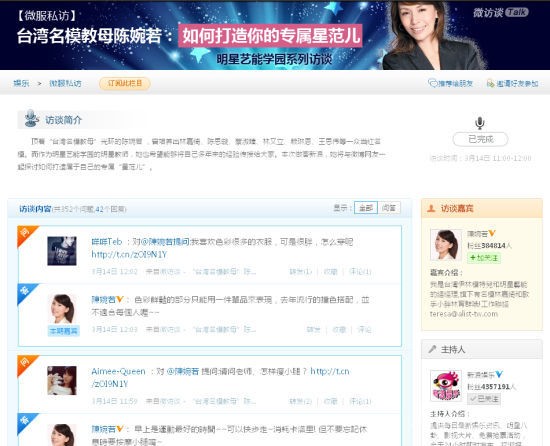Select the 全部 display filter tab

coord(366,208)
